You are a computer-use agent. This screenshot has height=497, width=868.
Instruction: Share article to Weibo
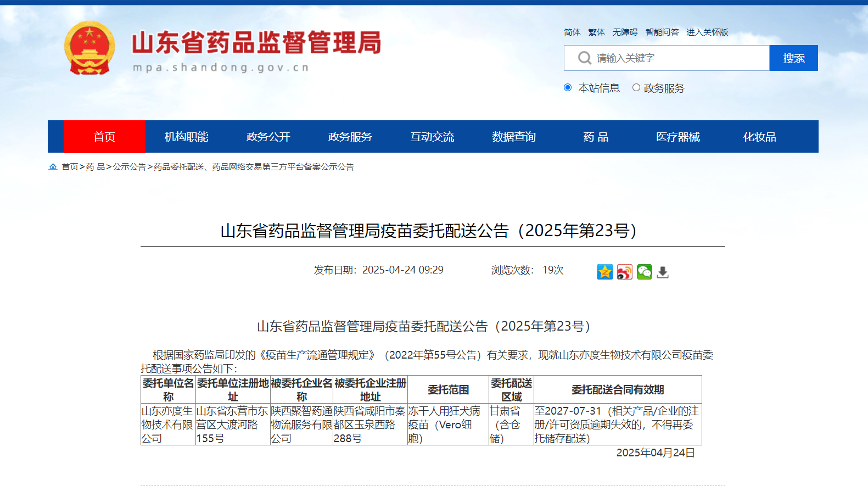coord(625,272)
